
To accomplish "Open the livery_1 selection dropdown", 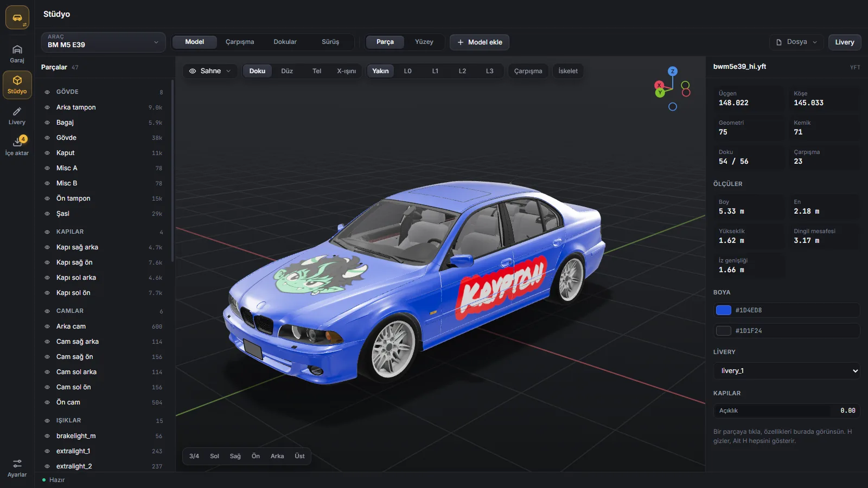I will (787, 371).
